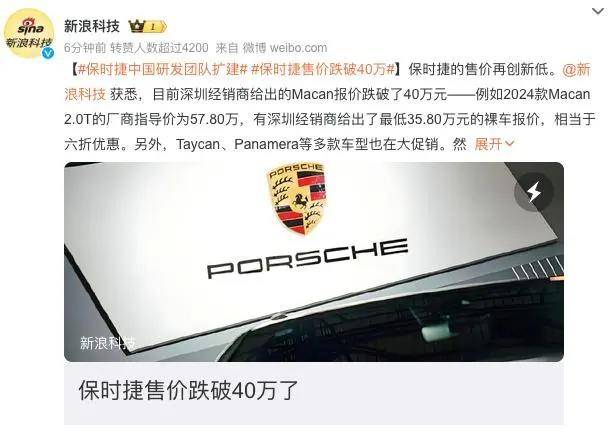Click the blue verified badge on avatar
This screenshot has width=610, height=433.
tap(48, 53)
